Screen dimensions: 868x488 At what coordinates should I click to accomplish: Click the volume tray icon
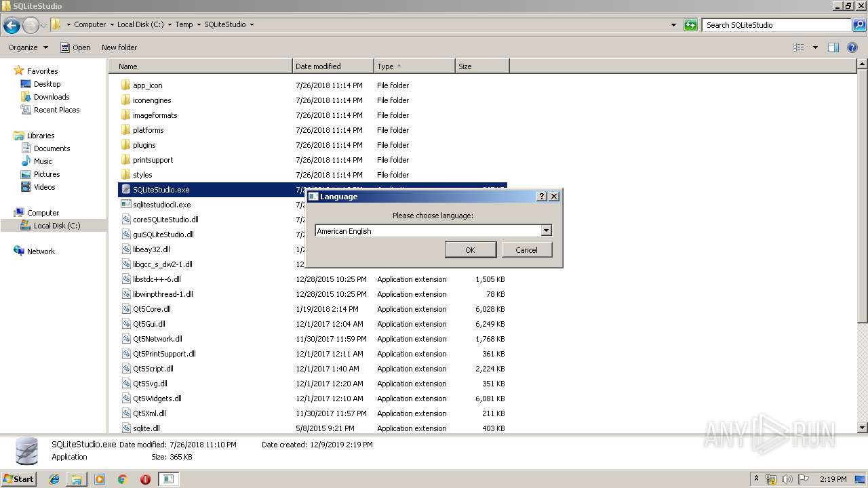click(x=787, y=479)
